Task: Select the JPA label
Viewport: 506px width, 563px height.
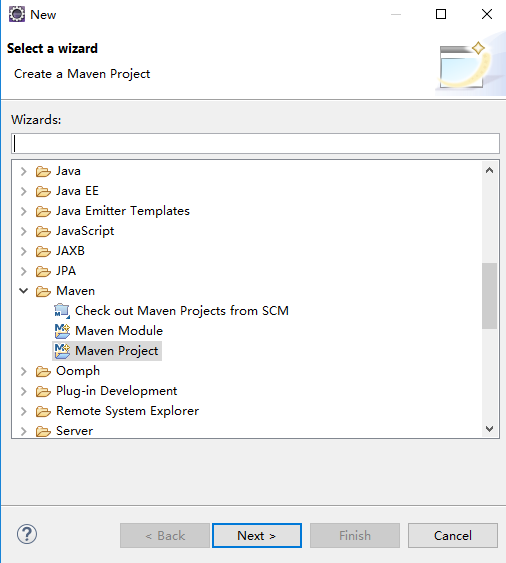Action: pyautogui.click(x=66, y=271)
